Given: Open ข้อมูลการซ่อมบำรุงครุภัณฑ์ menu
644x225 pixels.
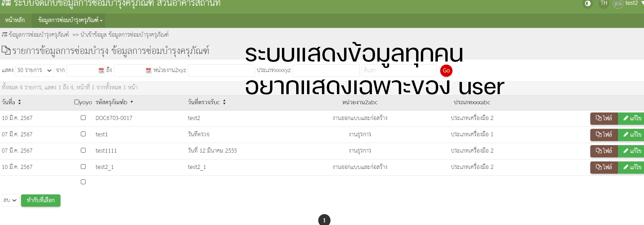Looking at the screenshot, I should [x=70, y=20].
